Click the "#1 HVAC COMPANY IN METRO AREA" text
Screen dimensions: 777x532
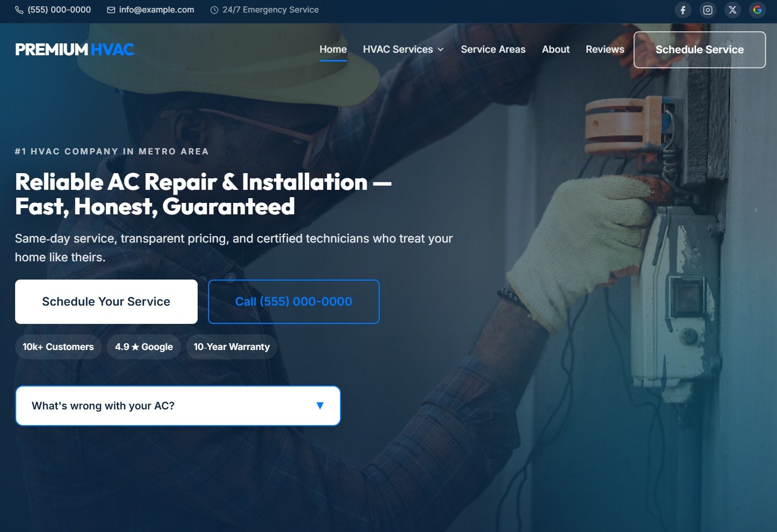112,151
